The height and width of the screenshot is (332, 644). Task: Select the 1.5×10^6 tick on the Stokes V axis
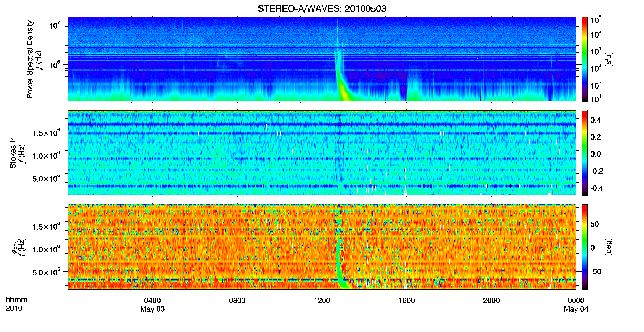(46, 133)
